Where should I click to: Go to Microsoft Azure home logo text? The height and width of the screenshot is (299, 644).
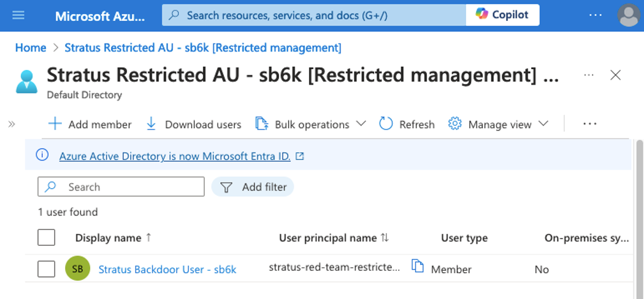point(100,16)
